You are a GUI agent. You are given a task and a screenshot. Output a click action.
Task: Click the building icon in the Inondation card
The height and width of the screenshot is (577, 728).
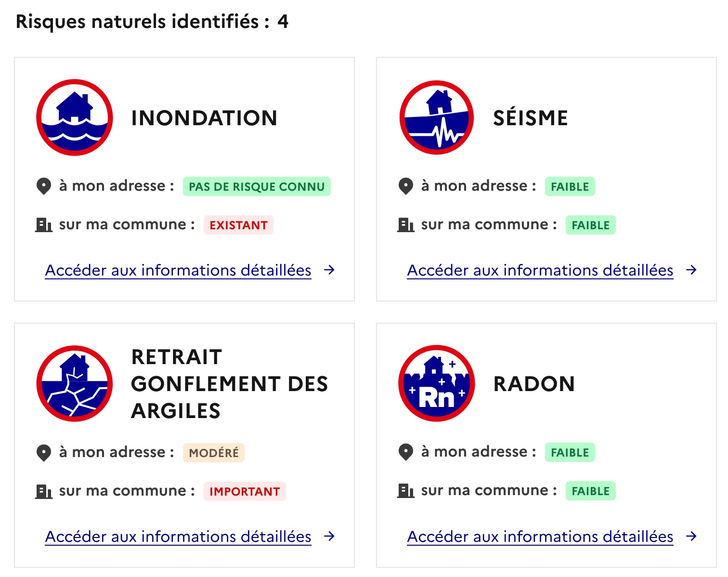[44, 224]
